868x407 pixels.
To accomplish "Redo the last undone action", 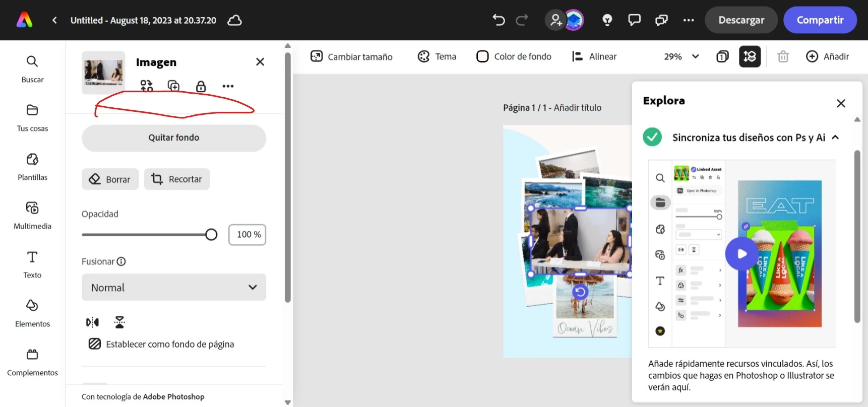I will pos(522,20).
